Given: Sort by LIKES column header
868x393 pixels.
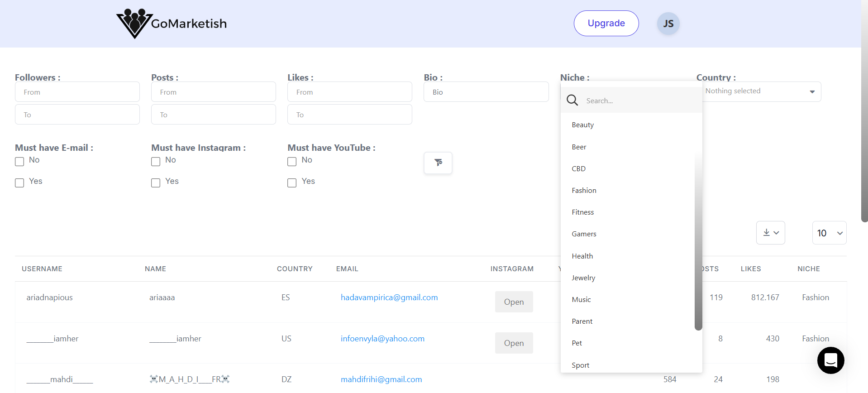Looking at the screenshot, I should click(751, 269).
